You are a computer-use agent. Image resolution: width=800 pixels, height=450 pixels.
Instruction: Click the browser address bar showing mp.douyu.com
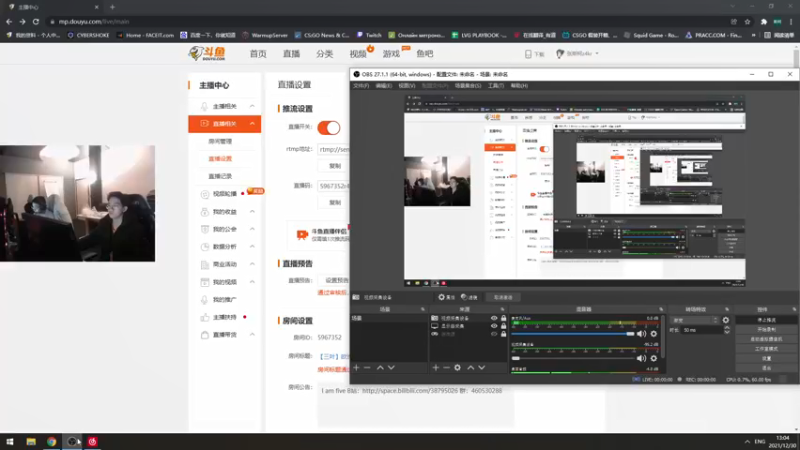point(388,21)
